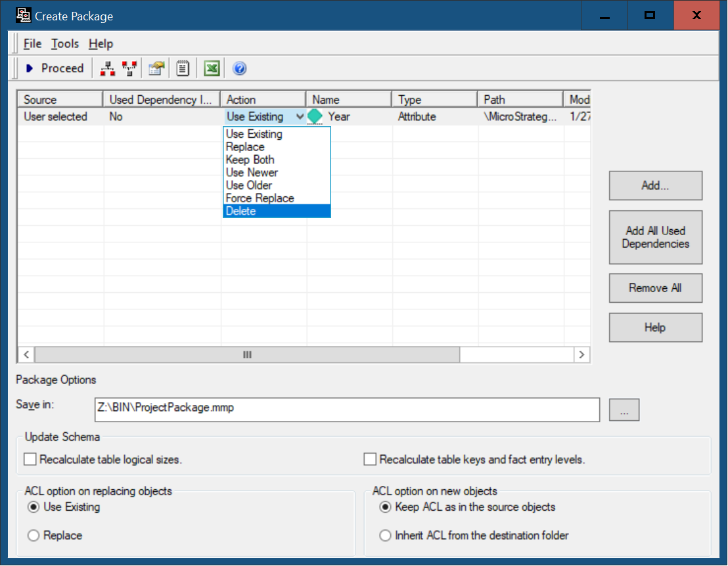
Task: Select Inherit ACL from the destination folder
Action: [386, 536]
